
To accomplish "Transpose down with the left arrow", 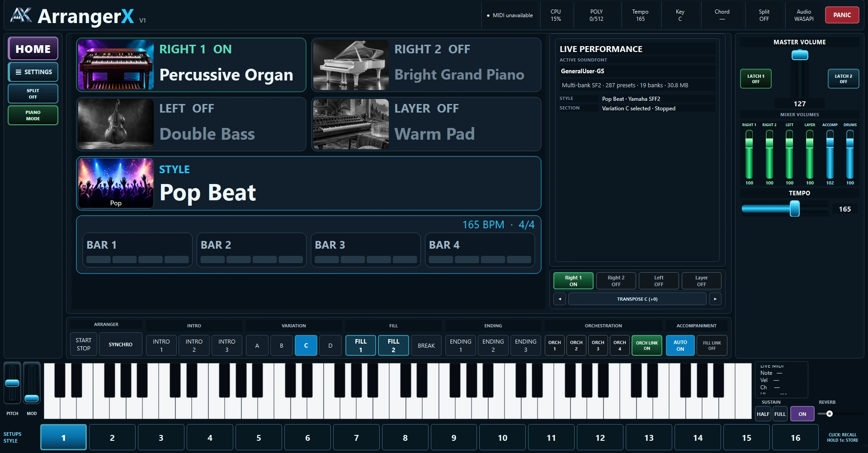I will (x=560, y=299).
